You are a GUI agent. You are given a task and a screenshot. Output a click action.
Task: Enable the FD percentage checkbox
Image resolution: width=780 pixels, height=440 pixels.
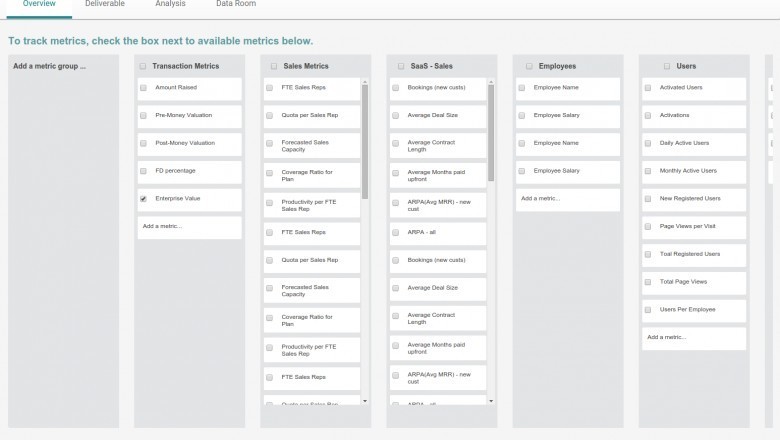tap(143, 171)
